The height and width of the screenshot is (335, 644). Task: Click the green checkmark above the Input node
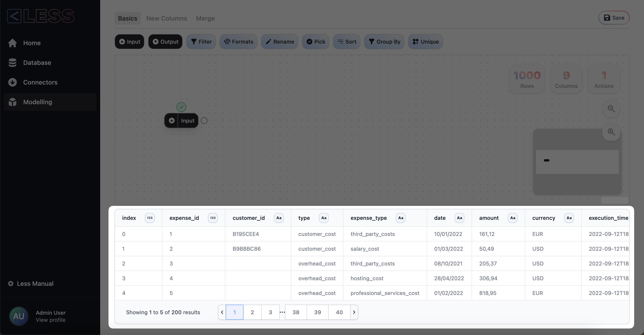[x=181, y=107]
